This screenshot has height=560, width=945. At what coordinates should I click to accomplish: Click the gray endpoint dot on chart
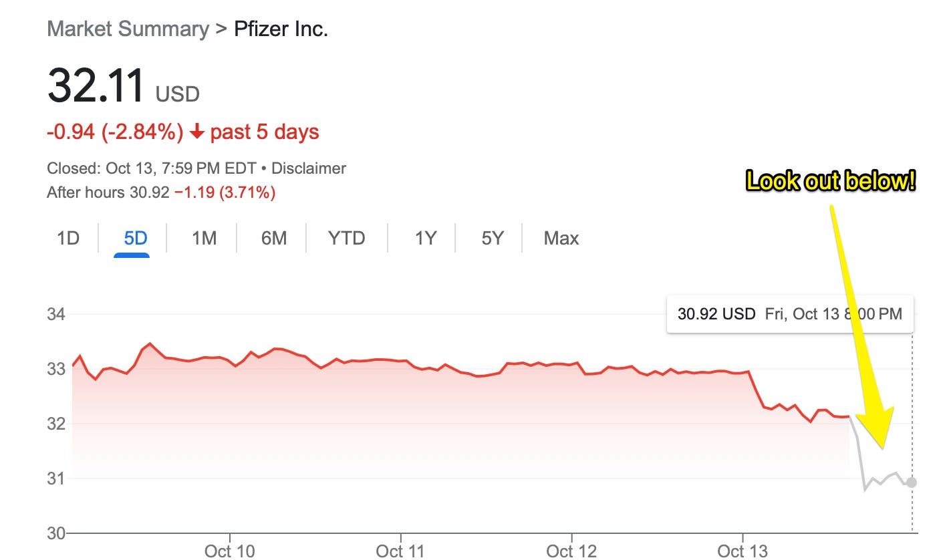click(x=912, y=482)
